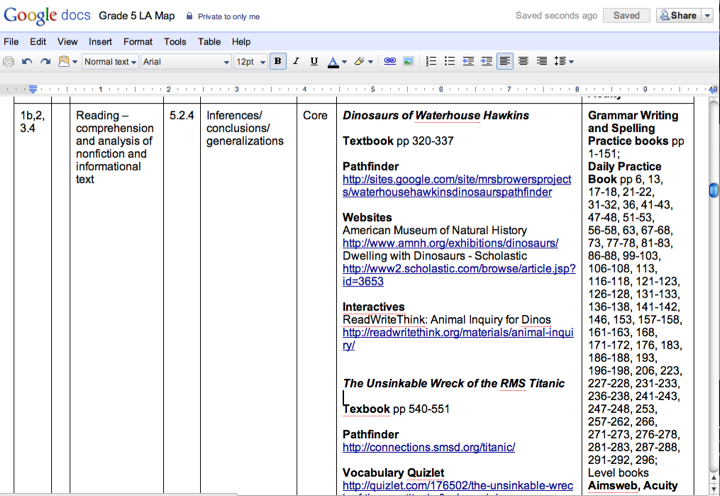Image resolution: width=720 pixels, height=496 pixels.
Task: Open the Table menu
Action: coord(209,42)
